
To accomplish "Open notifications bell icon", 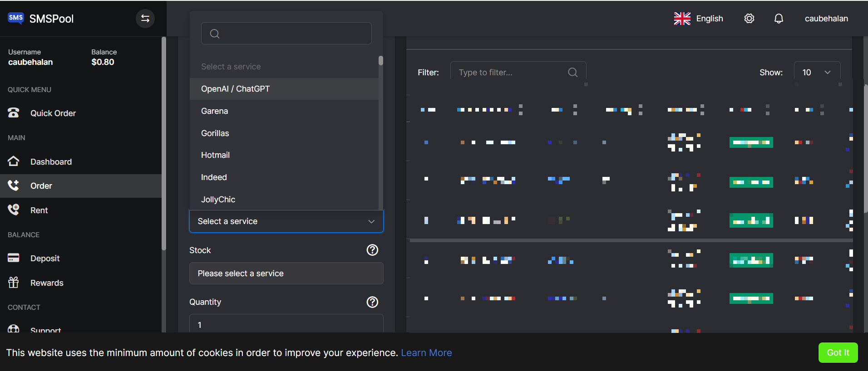I will click(779, 19).
